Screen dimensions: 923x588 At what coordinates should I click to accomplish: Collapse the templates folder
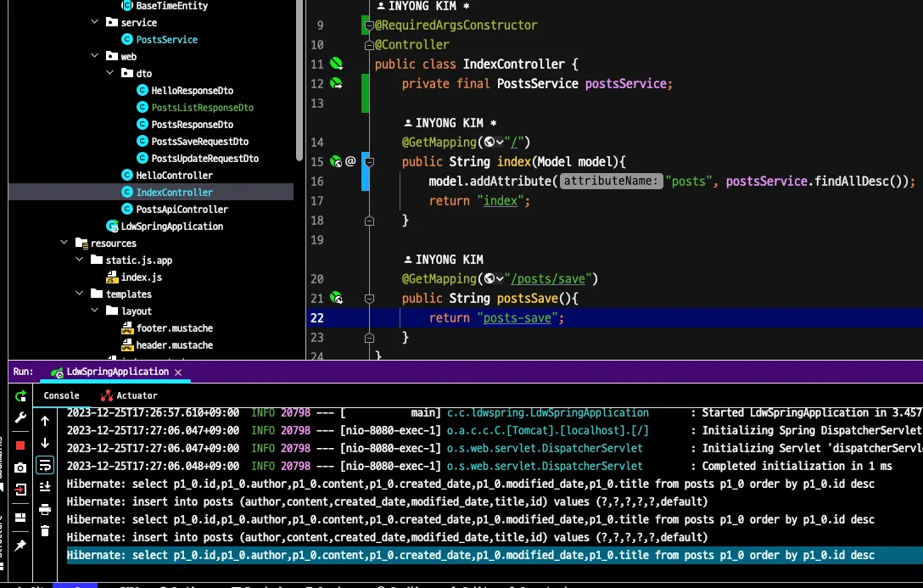pos(80,294)
